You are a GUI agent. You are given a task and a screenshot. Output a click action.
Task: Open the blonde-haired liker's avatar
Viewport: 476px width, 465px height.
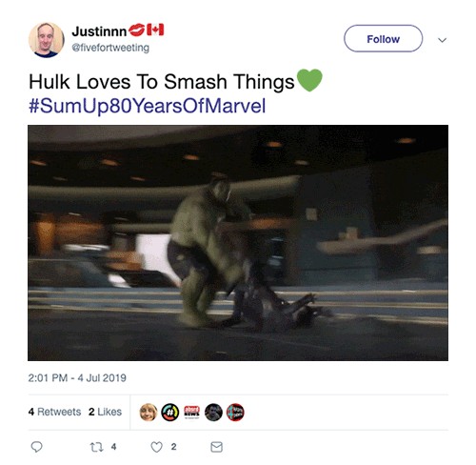(x=149, y=413)
